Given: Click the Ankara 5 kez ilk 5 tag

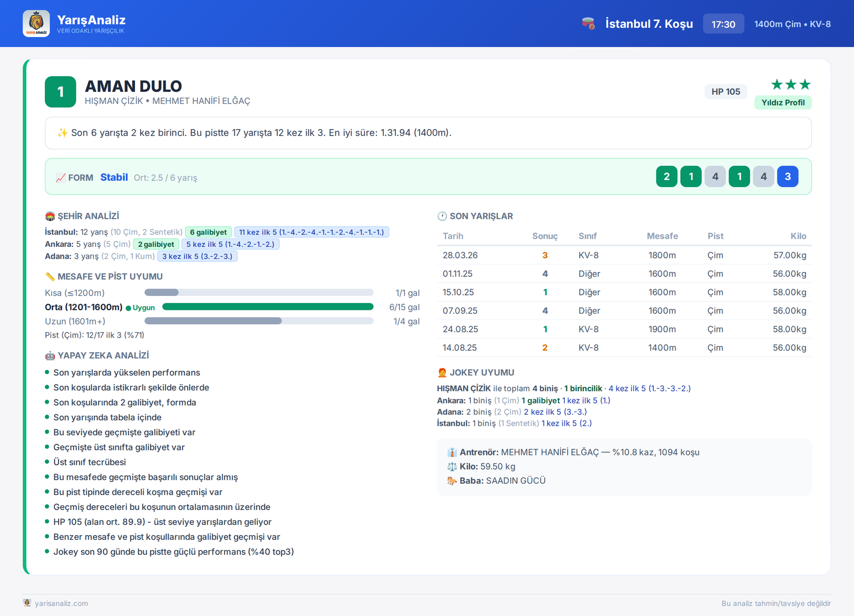Looking at the screenshot, I should [x=231, y=244].
